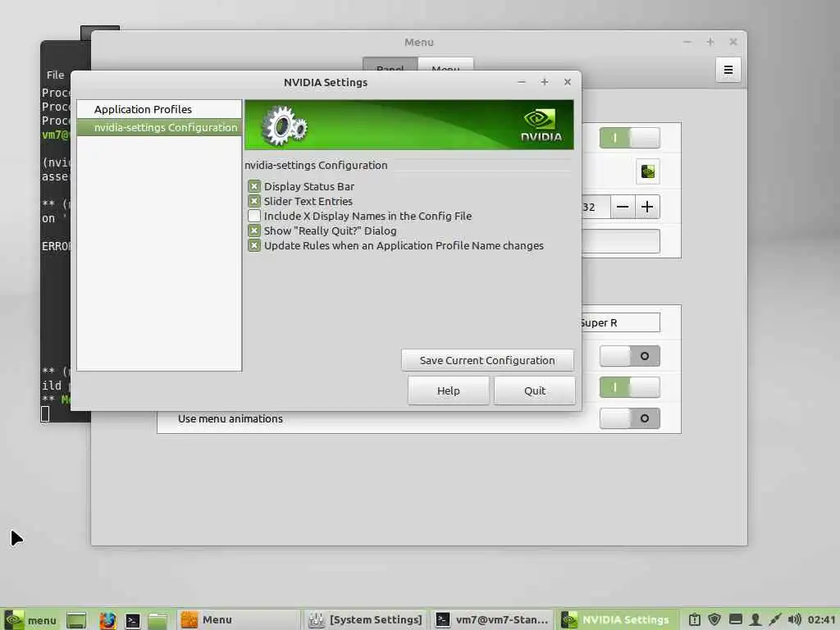Viewport: 840px width, 630px height.
Task: Open file manager from panel launcher
Action: [157, 620]
